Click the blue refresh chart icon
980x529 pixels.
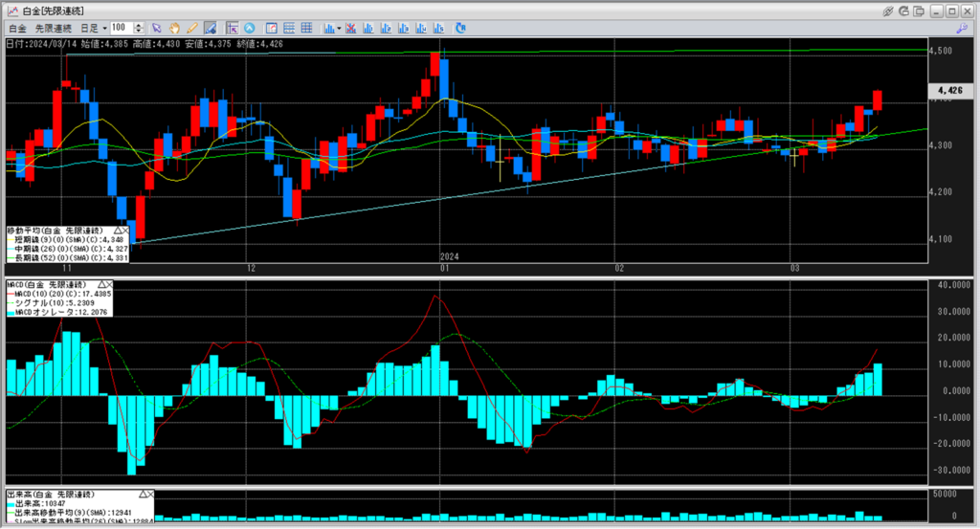pos(460,28)
